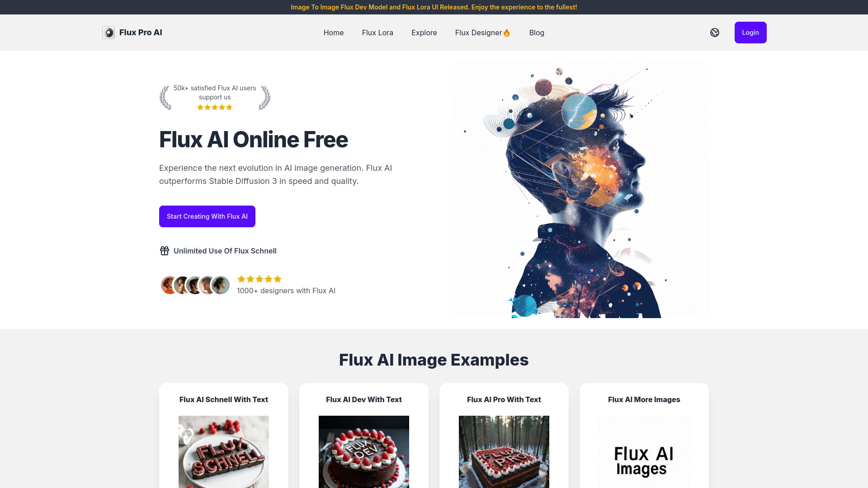Click the Flux Pro AI logo icon
Screen dimensions: 868x488
coord(108,32)
